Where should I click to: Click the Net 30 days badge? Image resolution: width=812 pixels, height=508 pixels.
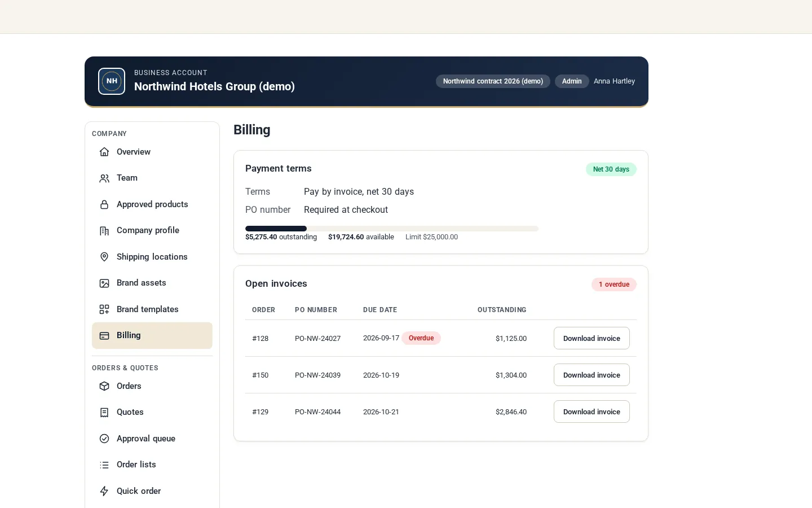tap(611, 169)
